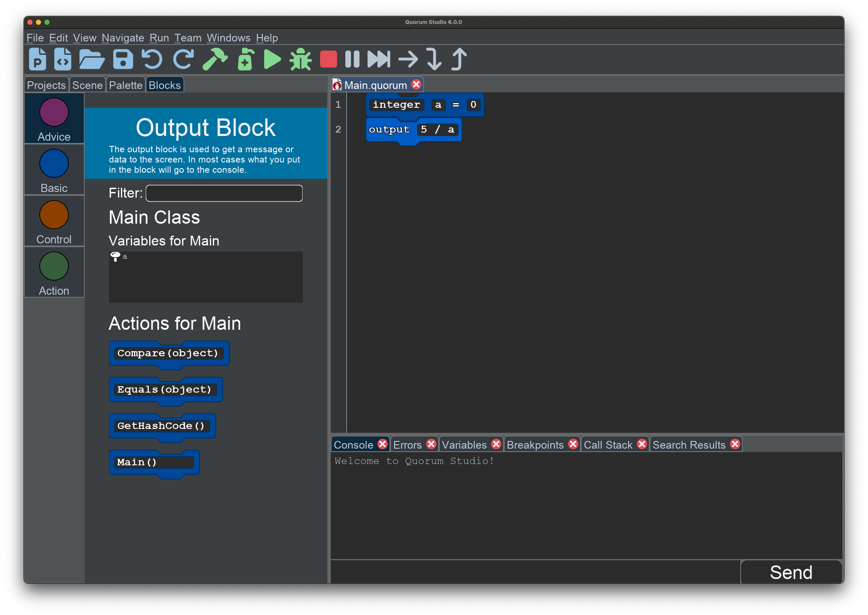Select the Basic block category

pyautogui.click(x=54, y=170)
